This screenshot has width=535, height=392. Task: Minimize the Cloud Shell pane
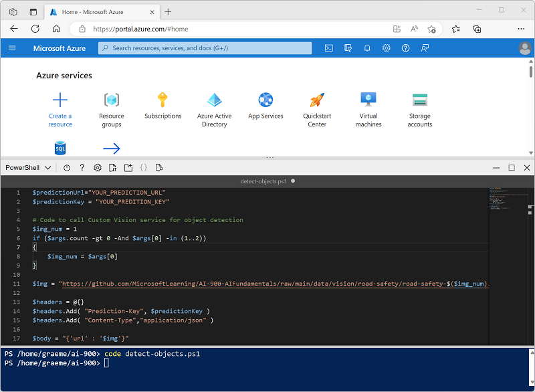click(x=496, y=167)
